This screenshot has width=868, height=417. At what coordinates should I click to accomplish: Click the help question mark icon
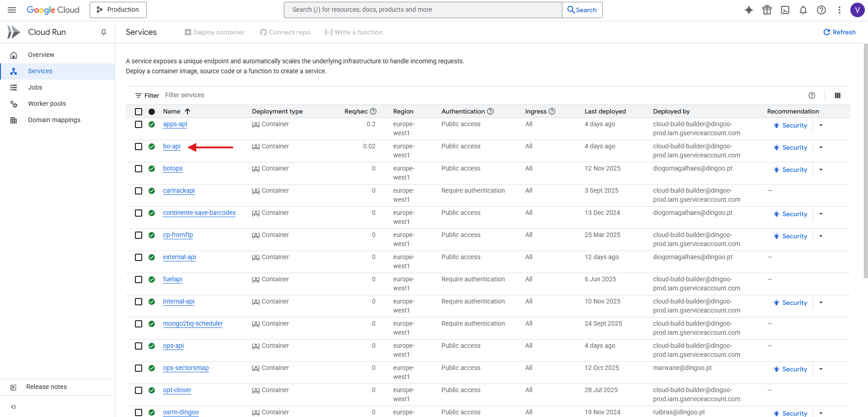pos(821,9)
